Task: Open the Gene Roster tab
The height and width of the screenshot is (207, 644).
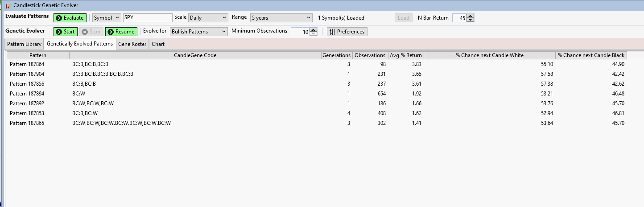Action: (x=132, y=44)
